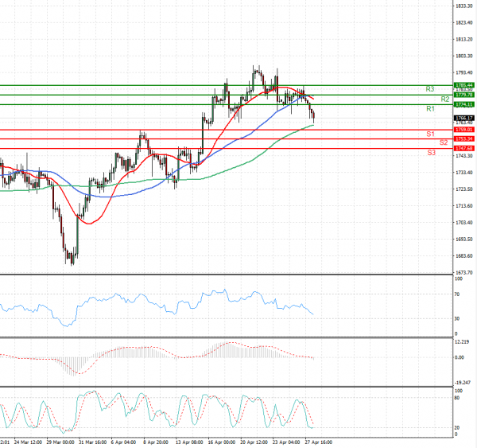Click the MACD panel 12.219 scale value

click(x=461, y=342)
